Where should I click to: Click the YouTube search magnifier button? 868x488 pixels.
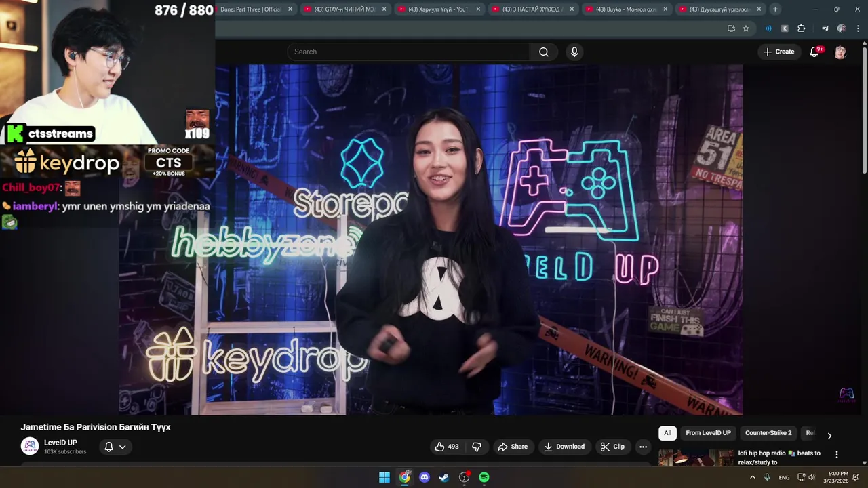click(543, 52)
